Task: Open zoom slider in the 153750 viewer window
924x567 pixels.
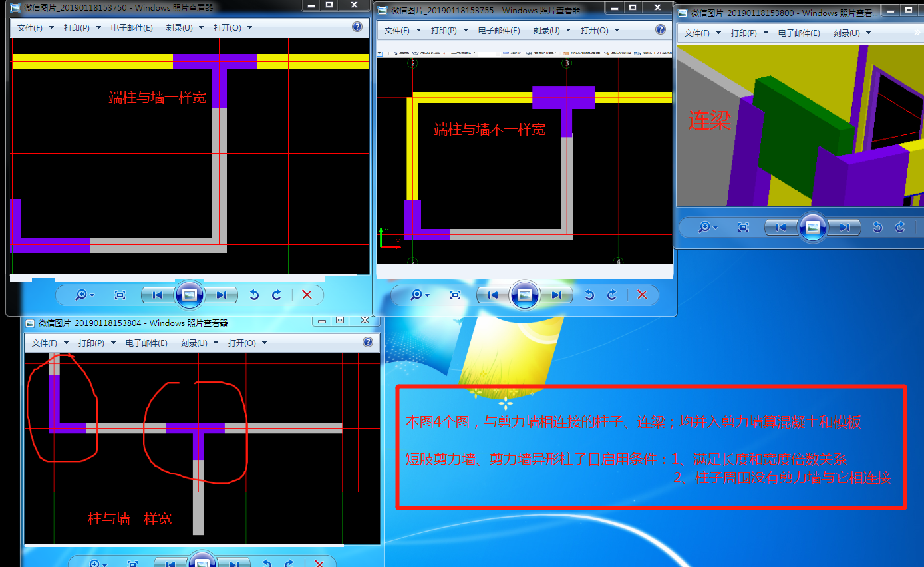Action: pyautogui.click(x=84, y=295)
